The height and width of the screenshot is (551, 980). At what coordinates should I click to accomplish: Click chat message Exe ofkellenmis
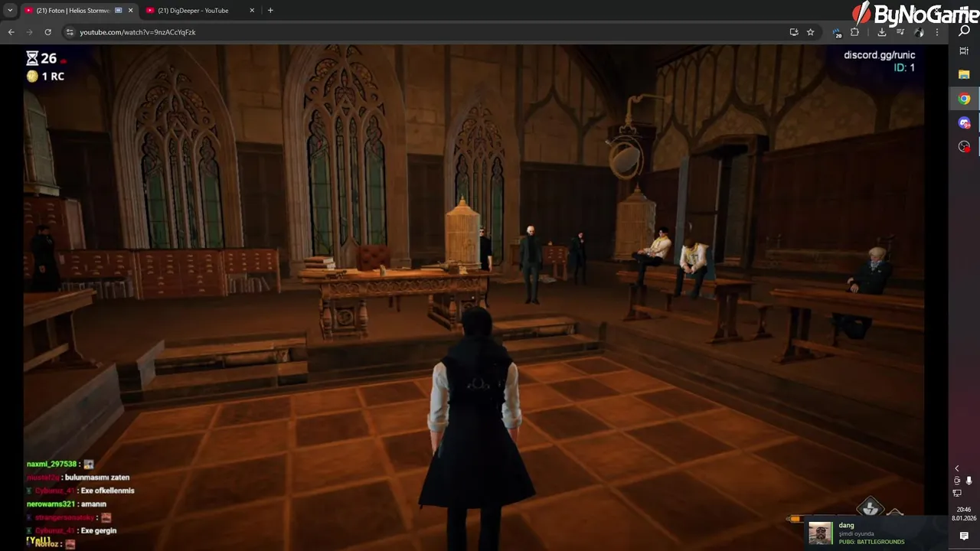point(107,491)
